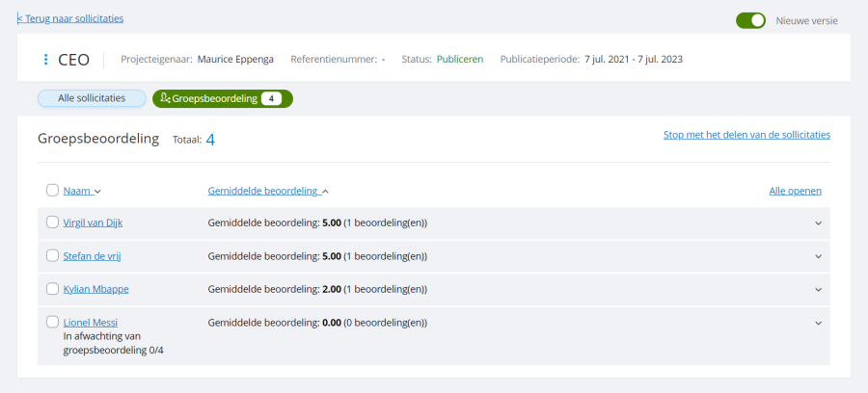Click the In afwachting van groepsbeoordeling 0/4 text

point(113,343)
